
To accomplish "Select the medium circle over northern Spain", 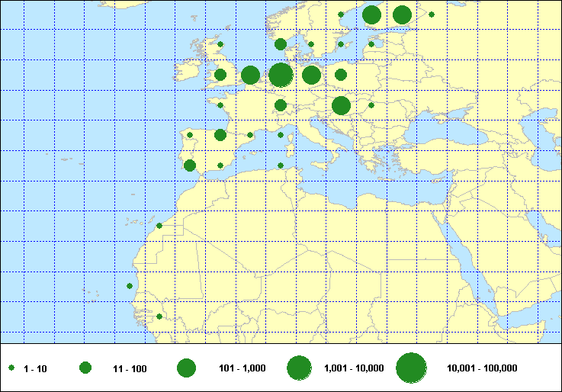I will pos(220,135).
